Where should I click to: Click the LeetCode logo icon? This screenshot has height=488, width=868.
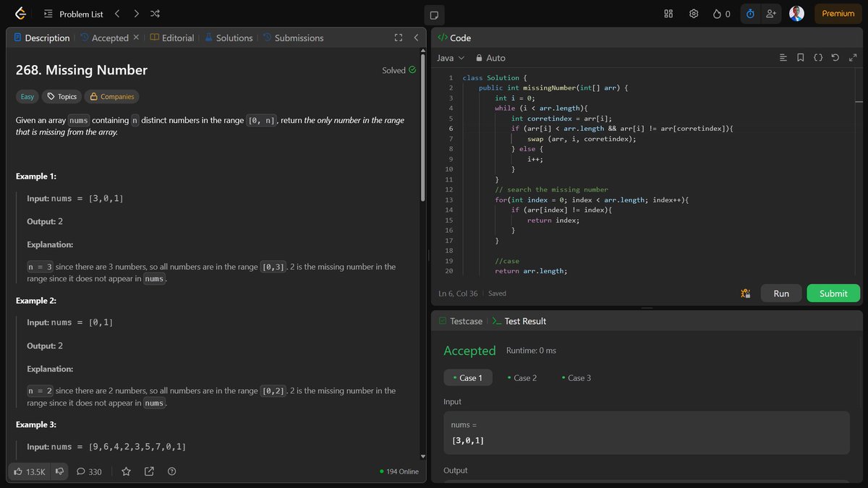[20, 14]
